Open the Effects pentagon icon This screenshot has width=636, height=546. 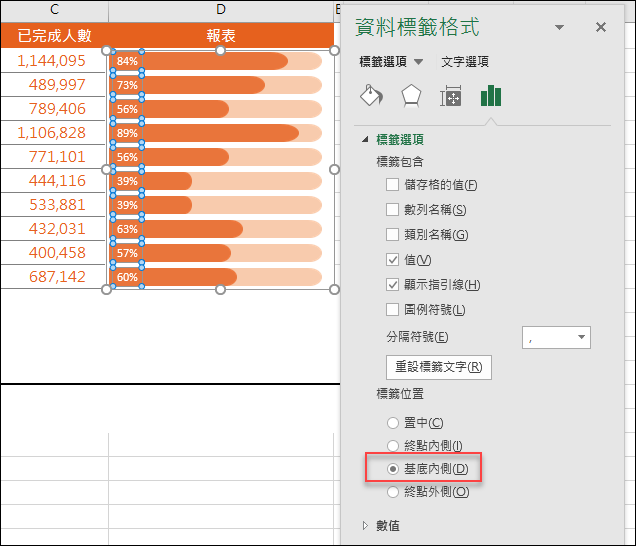point(411,96)
